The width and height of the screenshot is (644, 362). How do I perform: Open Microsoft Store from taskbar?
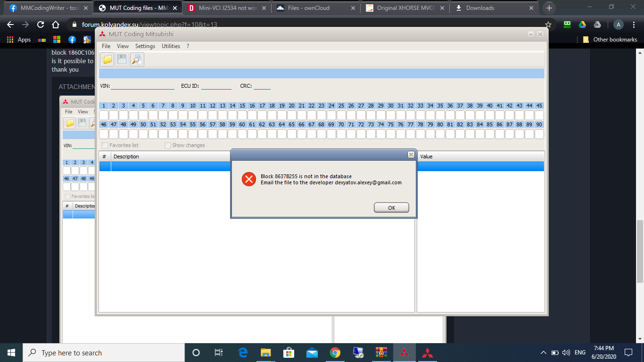coord(289,353)
